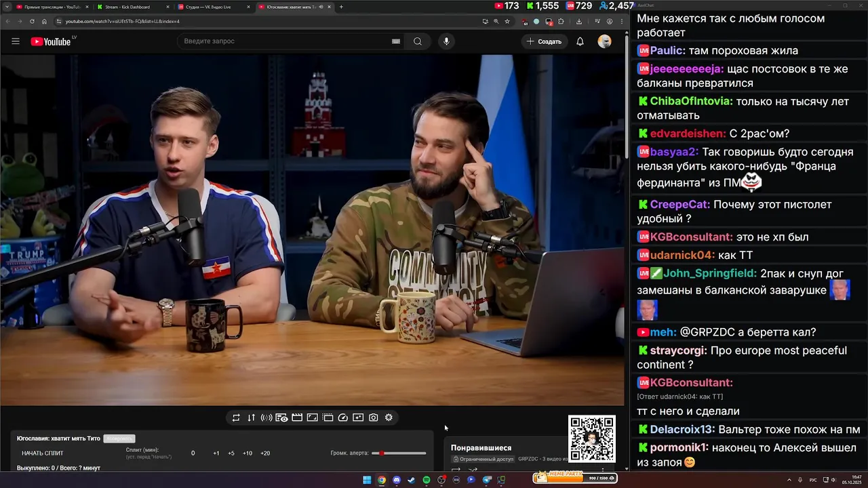Copy the title with Копировать button
Image resolution: width=868 pixels, height=488 pixels.
click(x=119, y=439)
